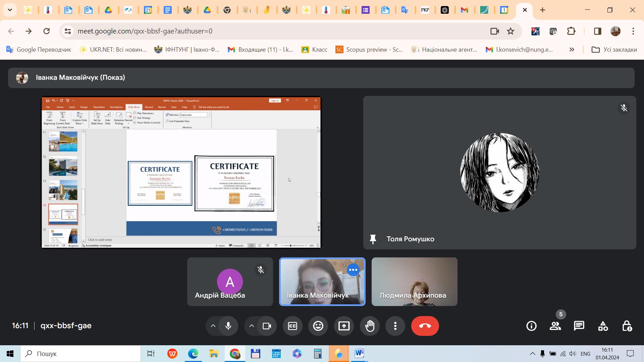Open the Класс bookmark
The height and width of the screenshot is (362, 644).
point(314,50)
